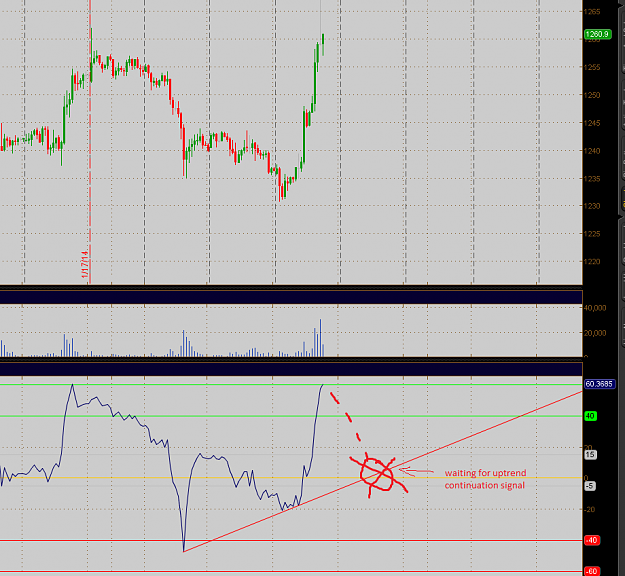Click the 1230 price axis label

pos(592,206)
